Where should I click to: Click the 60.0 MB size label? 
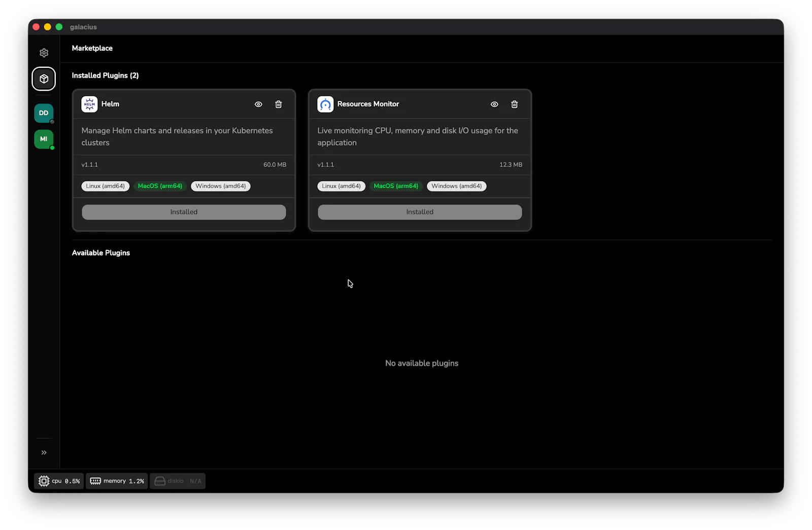coord(275,165)
